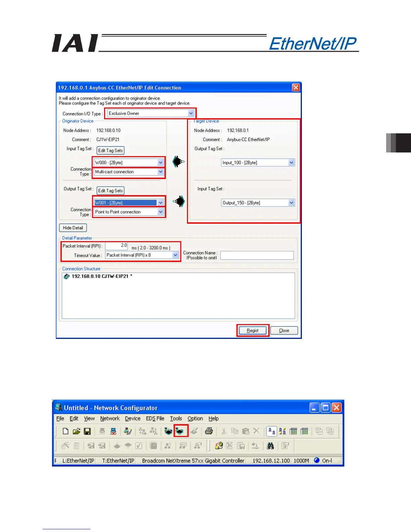The image size is (411, 532).
Task: Click the Open folder toolbar icon
Action: tap(77, 431)
